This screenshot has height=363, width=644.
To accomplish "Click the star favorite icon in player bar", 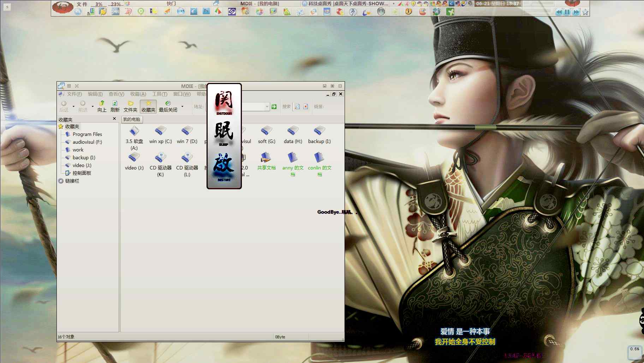I will point(585,12).
